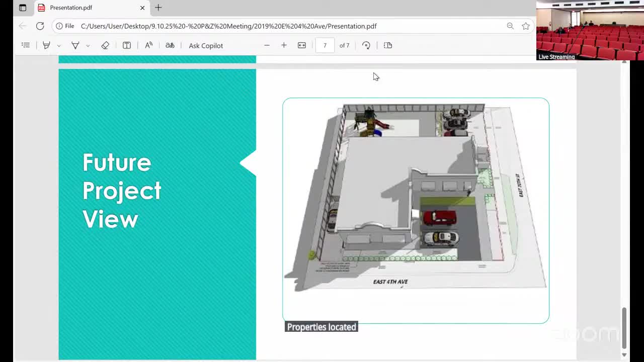Open the Draw tool options dropdown
Viewport: 644px width, 362px height.
point(88,46)
